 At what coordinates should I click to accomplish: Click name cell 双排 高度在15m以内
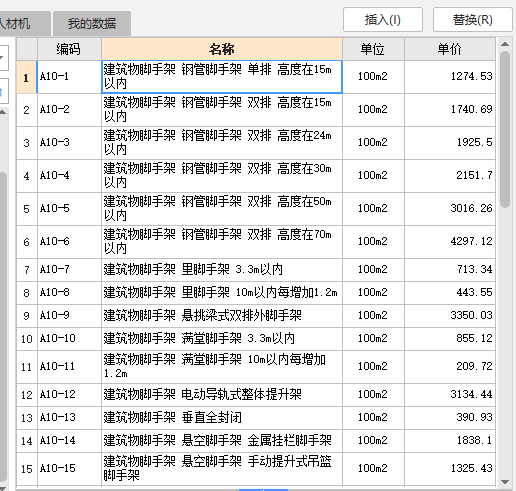222,110
